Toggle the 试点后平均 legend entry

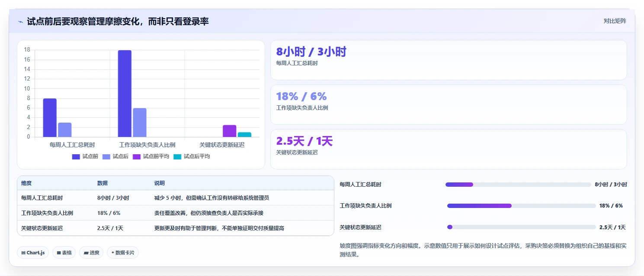[x=191, y=156]
